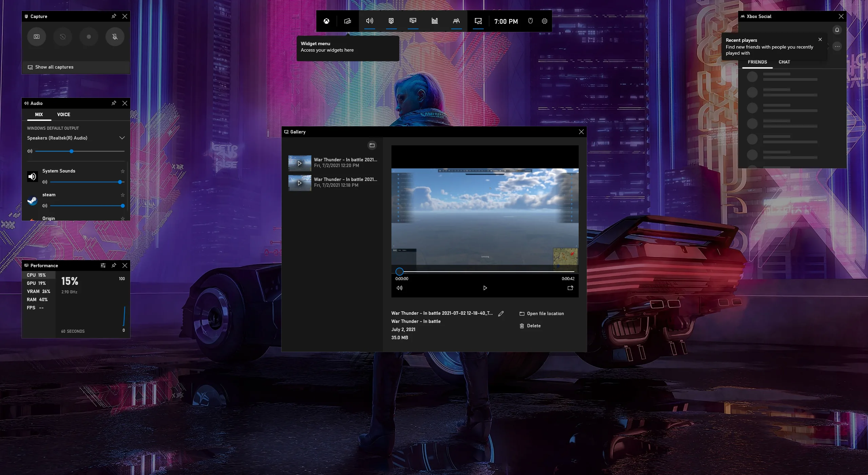Viewport: 868px width, 475px height.
Task: Open the Xbox home button in Game Bar
Action: pos(326,21)
